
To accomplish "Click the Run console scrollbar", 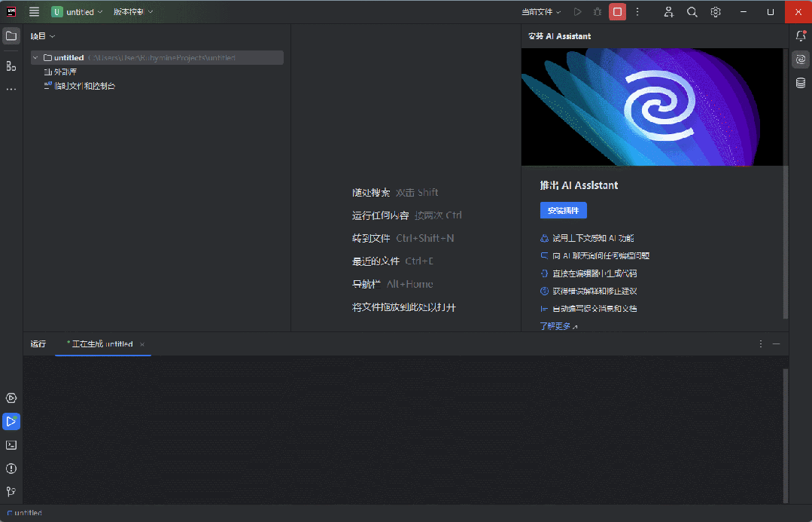I will pyautogui.click(x=786, y=435).
